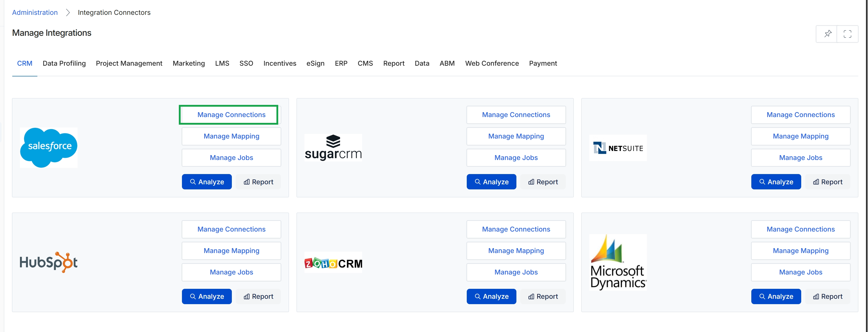Click Report on the NetSuite card
This screenshot has height=332, width=868.
click(828, 182)
